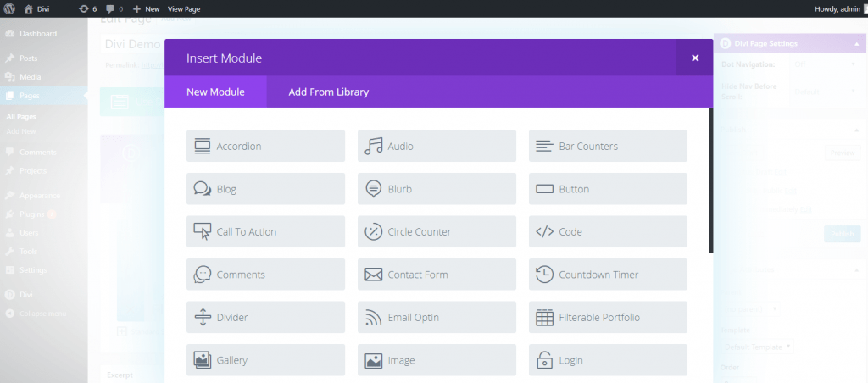The height and width of the screenshot is (383, 868).
Task: Open the Divi site home link
Action: coord(37,8)
